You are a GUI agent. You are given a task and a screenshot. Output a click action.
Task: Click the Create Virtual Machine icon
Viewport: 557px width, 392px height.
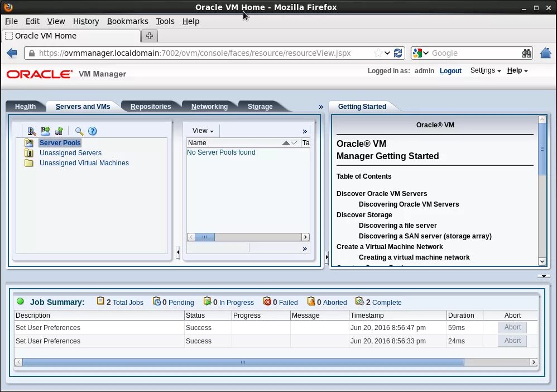pos(59,131)
